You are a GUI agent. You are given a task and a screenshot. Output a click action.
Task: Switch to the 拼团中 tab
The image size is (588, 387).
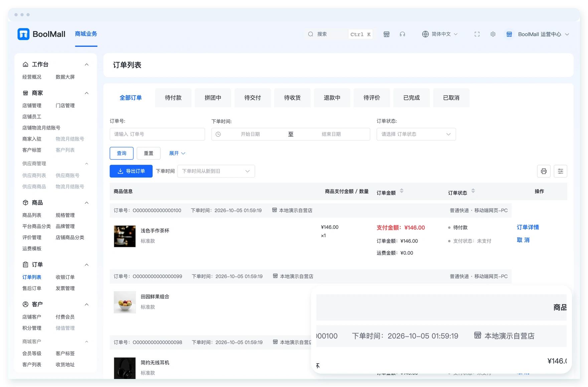[x=213, y=98]
